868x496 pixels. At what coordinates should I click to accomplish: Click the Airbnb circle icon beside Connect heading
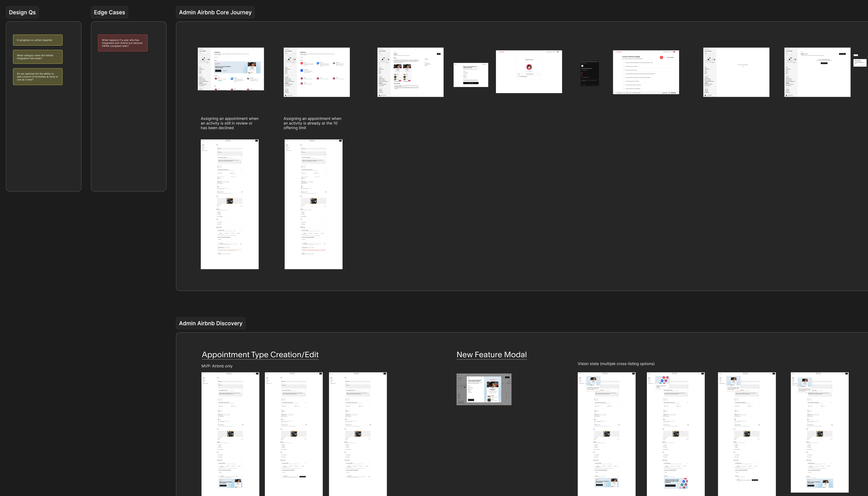pos(661,58)
